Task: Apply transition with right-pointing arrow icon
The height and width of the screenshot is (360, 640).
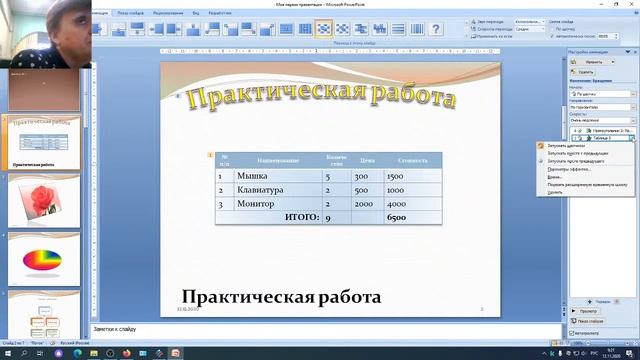Action: 174,29
